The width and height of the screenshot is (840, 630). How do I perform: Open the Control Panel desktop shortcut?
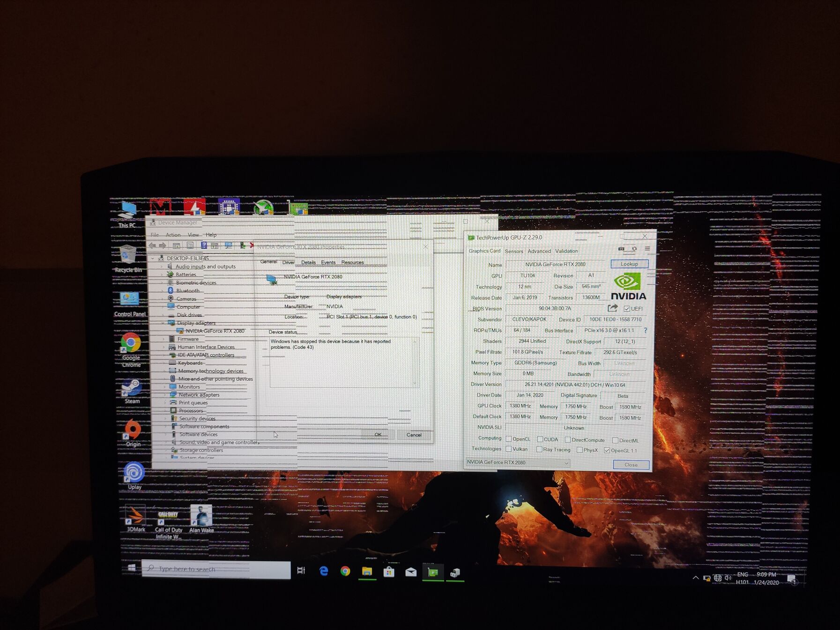click(130, 304)
